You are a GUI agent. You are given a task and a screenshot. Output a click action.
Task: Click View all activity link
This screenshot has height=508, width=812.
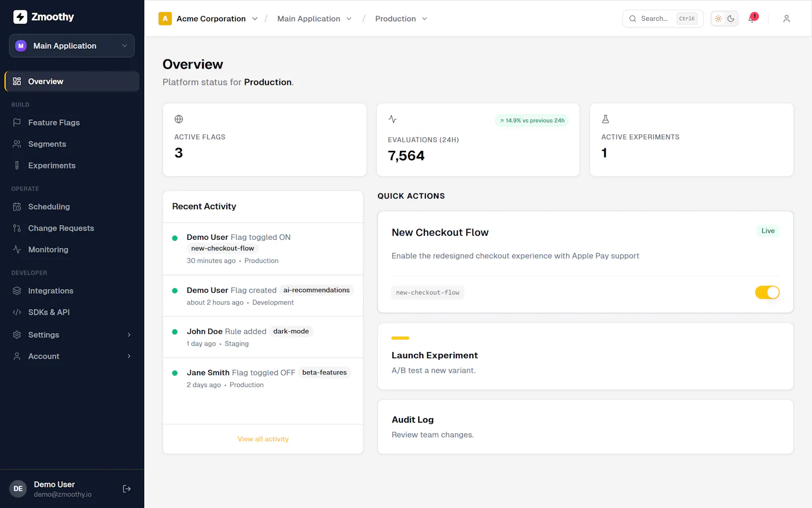pos(263,439)
